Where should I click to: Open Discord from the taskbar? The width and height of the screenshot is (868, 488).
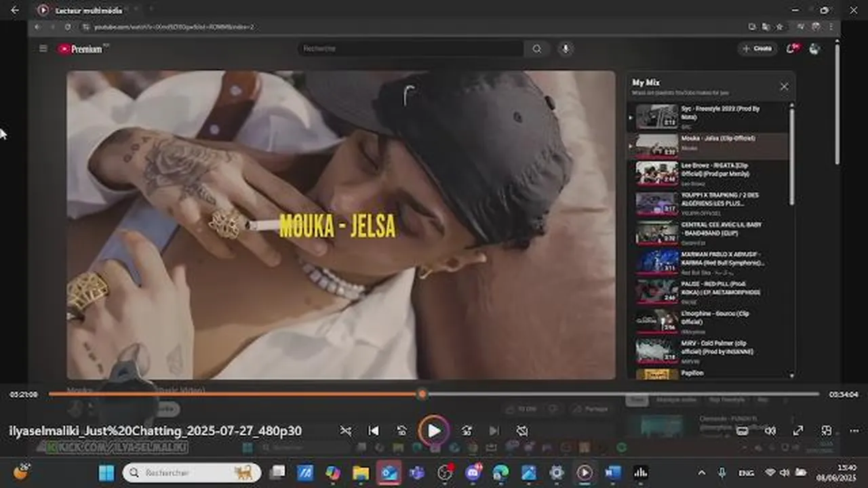(474, 472)
